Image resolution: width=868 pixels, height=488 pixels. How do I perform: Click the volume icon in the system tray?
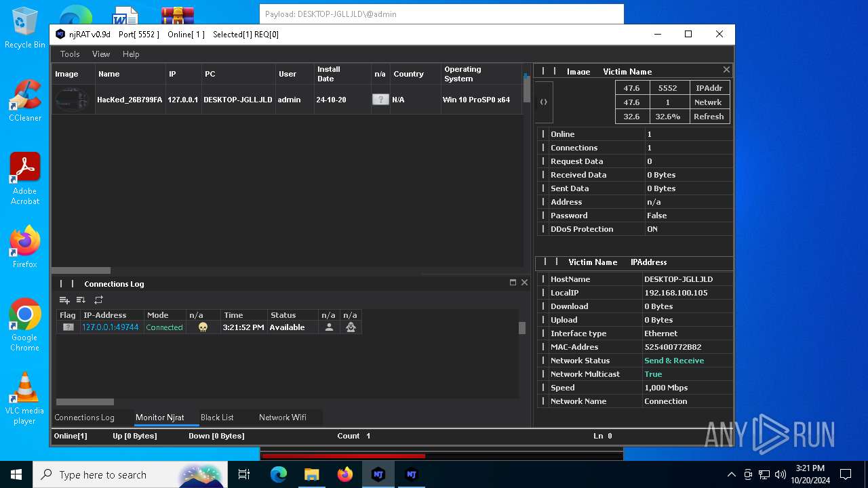coord(780,474)
